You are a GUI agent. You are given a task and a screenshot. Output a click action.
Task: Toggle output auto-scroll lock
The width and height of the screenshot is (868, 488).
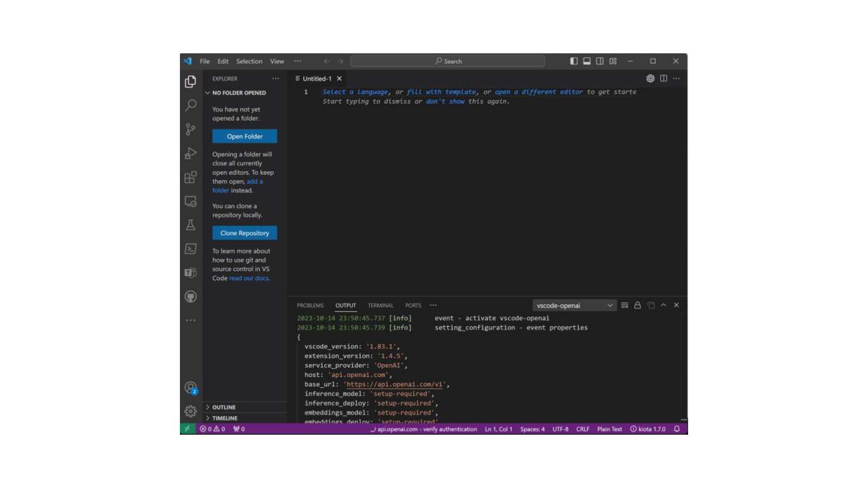point(637,305)
